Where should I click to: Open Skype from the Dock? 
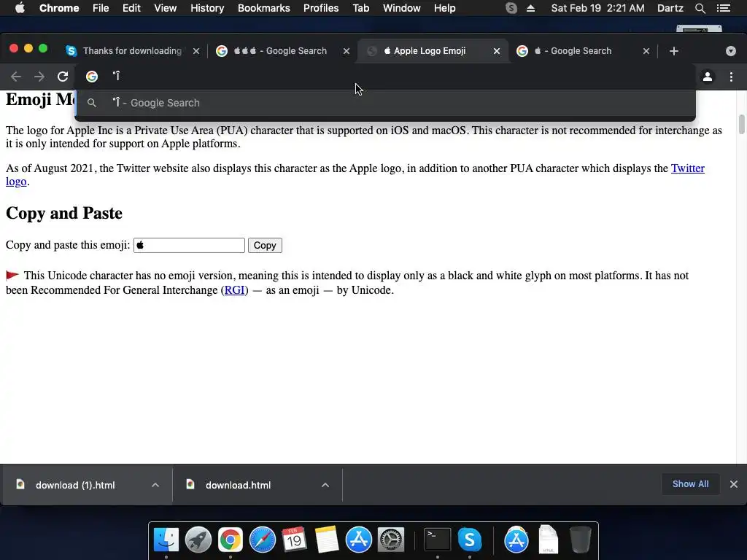(x=470, y=540)
